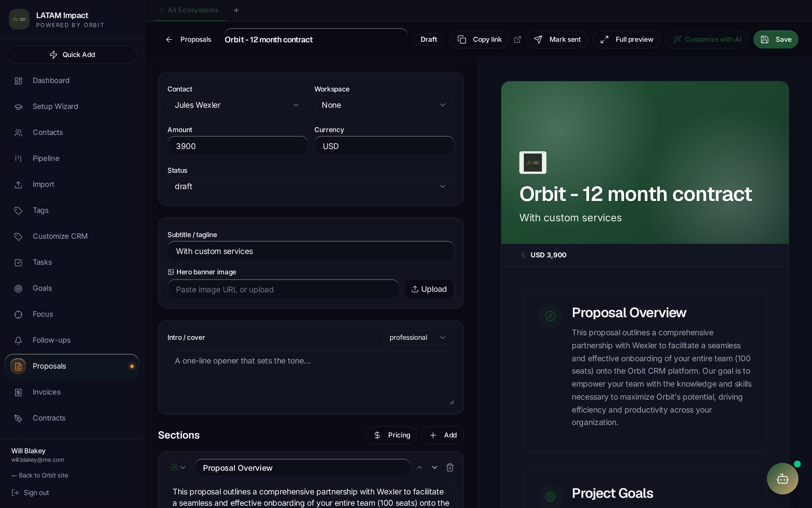812x508 pixels.
Task: Open the Contact dropdown Jules Wexler
Action: [x=237, y=105]
